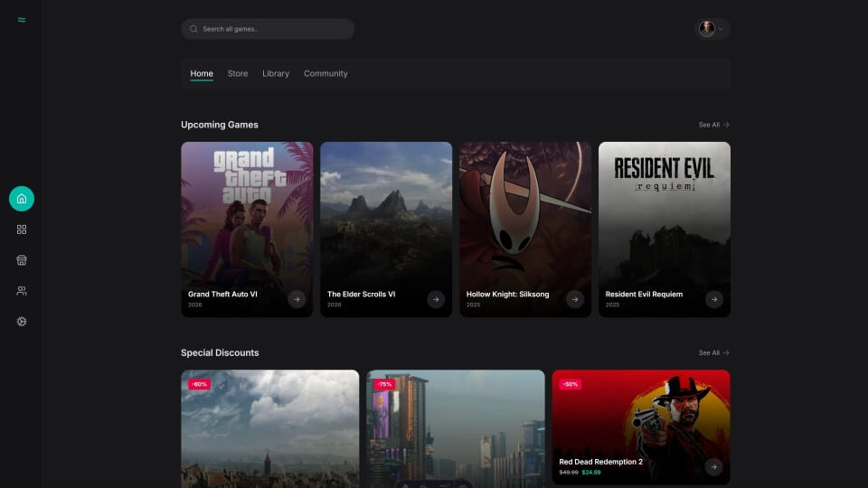Open Hollow Knight: Silksong arrow button
Viewport: 868px width, 488px height.
(575, 299)
